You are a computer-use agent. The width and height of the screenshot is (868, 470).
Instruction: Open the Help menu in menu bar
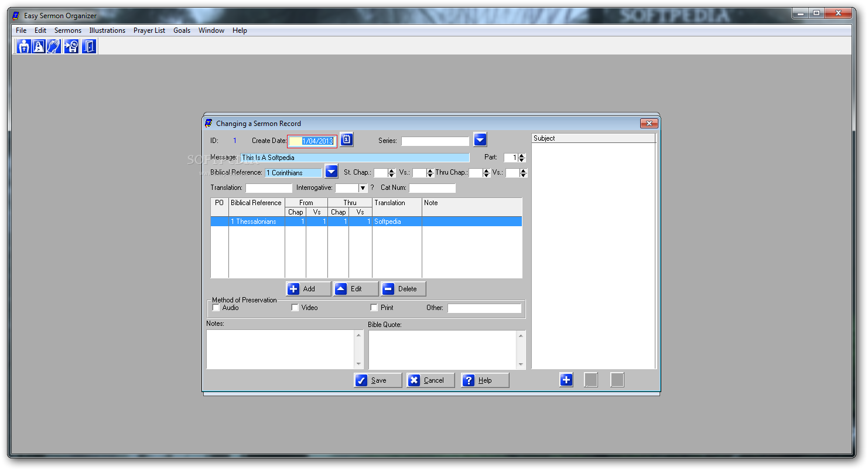coord(240,30)
